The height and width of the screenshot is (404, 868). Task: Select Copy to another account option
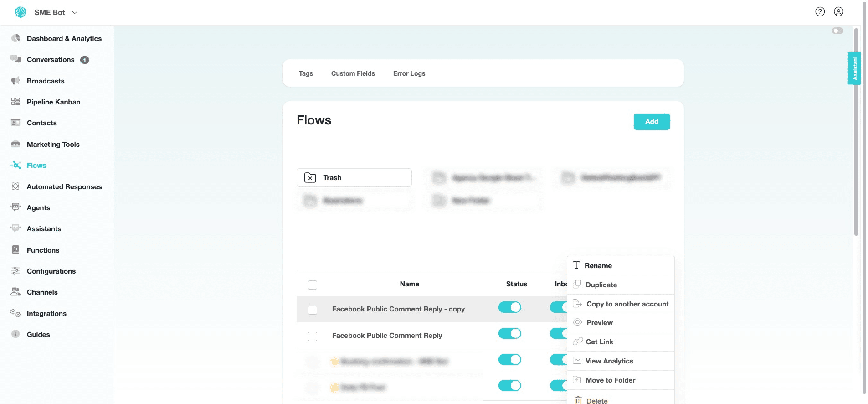tap(621, 304)
